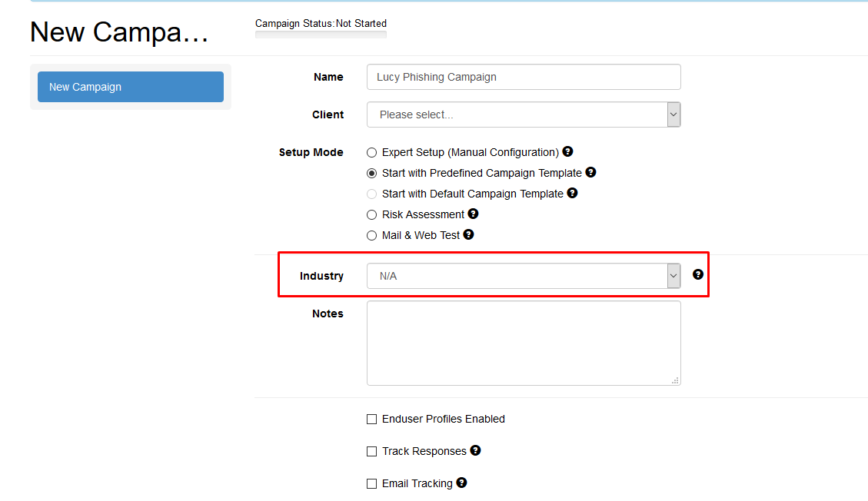Screen dimensions: 868x501
Task: Check the Email Tracking checkbox
Action: coord(372,484)
